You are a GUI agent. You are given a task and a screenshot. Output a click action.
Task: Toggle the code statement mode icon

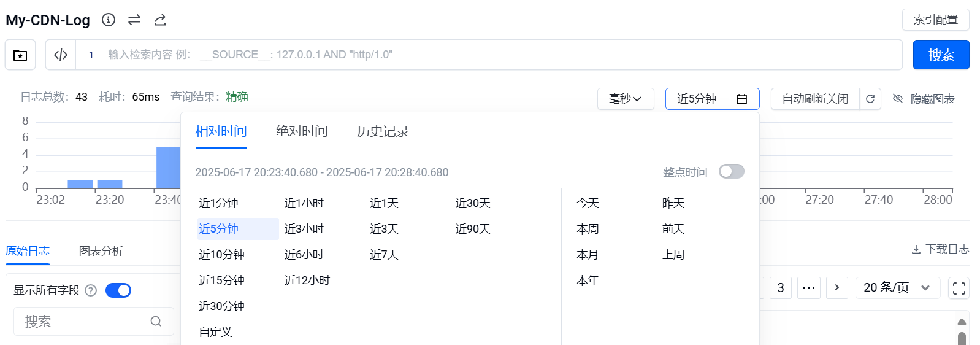pos(61,55)
